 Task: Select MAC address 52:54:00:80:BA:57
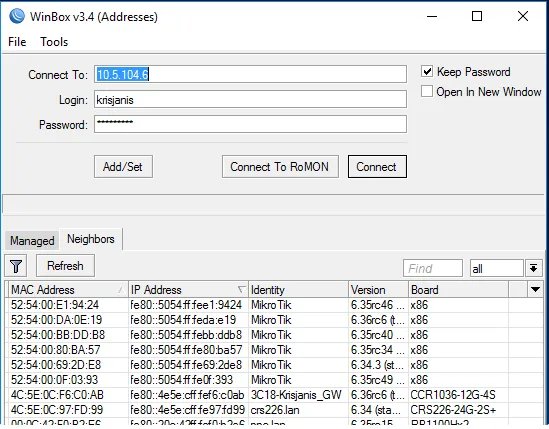(55, 350)
